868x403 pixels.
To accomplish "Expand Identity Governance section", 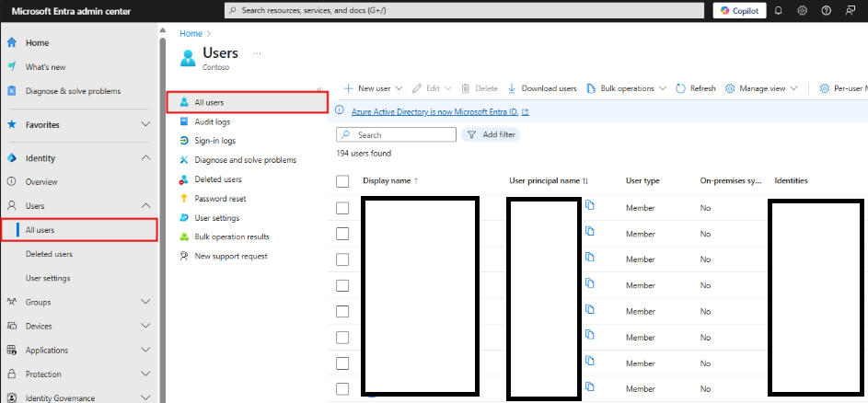I will coord(145,398).
